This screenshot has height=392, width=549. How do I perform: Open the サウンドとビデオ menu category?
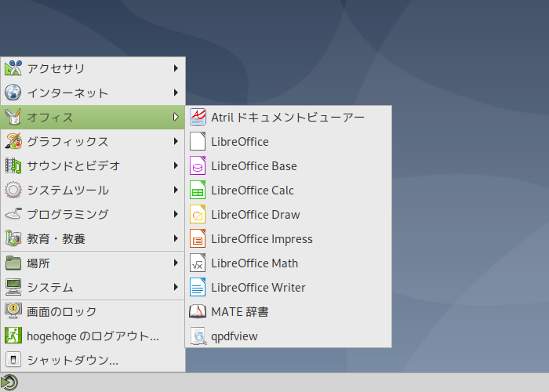[93, 165]
